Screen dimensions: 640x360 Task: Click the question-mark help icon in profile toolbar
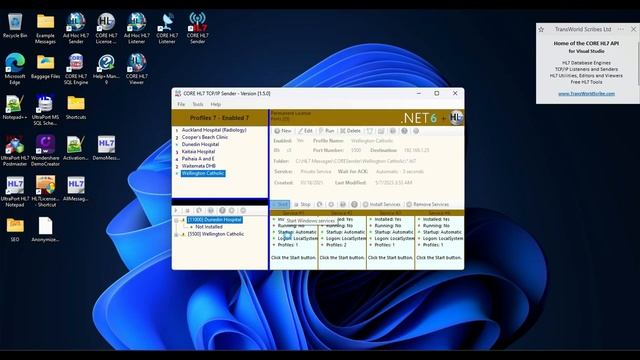[404, 131]
